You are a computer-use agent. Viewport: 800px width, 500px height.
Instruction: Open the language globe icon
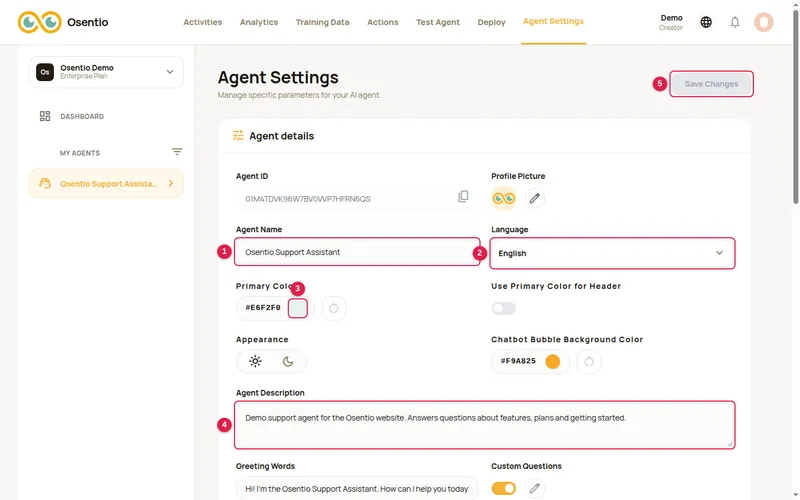tap(706, 22)
